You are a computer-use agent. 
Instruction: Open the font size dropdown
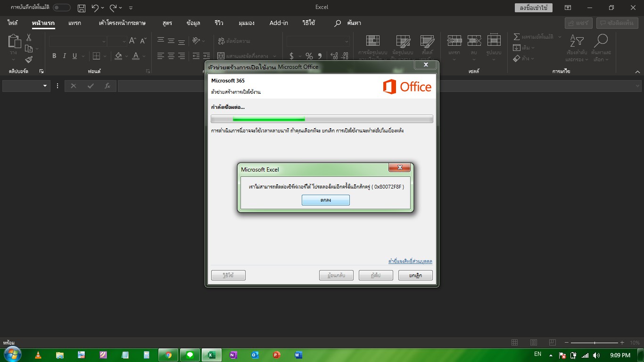pyautogui.click(x=124, y=41)
